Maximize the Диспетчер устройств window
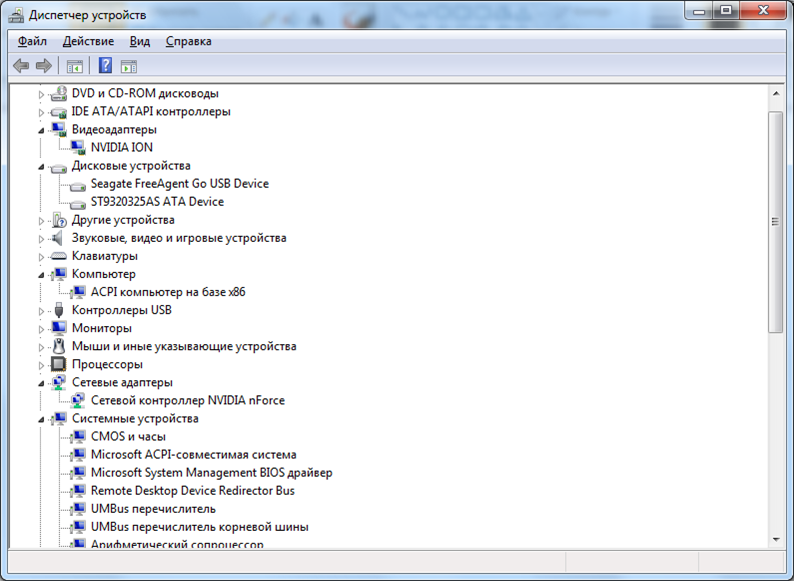 (726, 11)
